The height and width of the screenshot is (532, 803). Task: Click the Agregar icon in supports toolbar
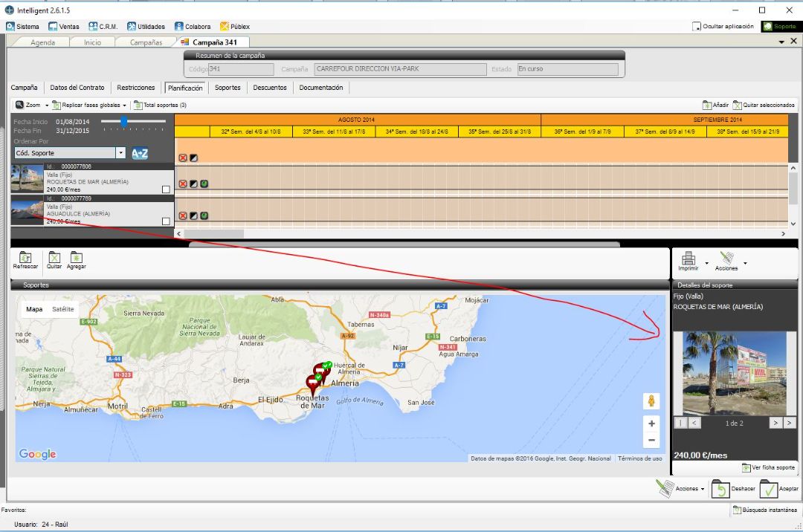[x=76, y=257]
